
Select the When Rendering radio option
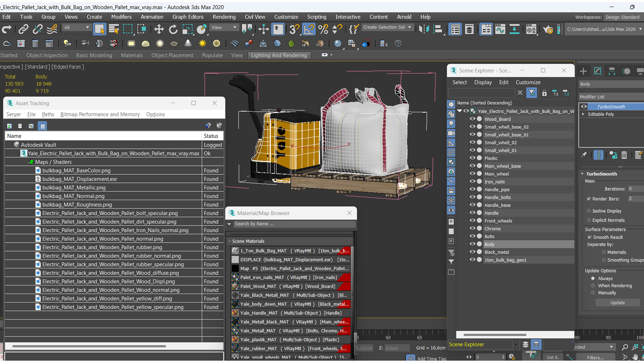pyautogui.click(x=593, y=286)
